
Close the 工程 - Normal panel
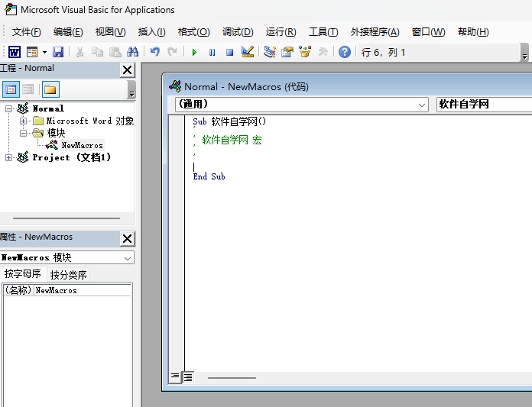pyautogui.click(x=127, y=70)
